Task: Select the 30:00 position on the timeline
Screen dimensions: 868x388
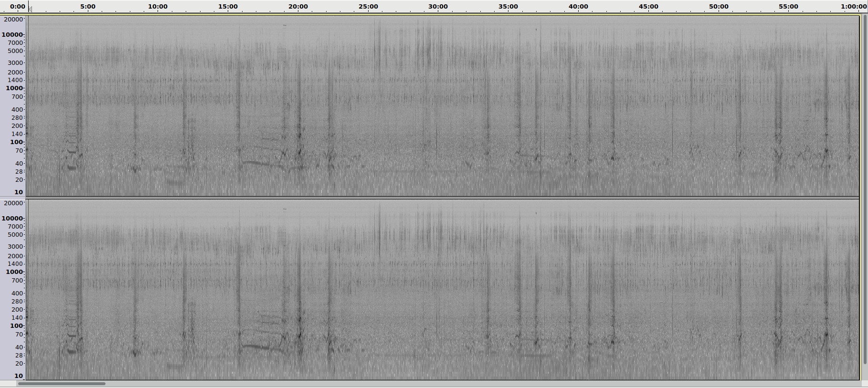Action: click(x=438, y=7)
